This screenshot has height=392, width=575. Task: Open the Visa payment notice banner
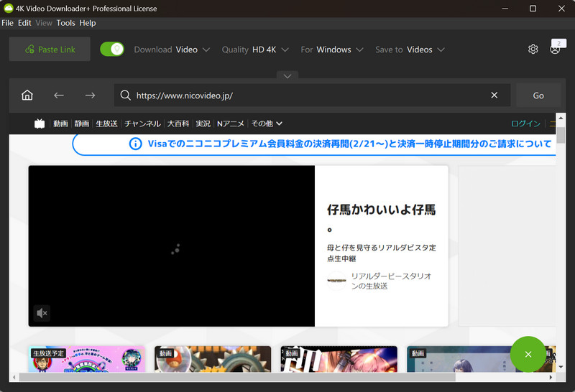point(314,144)
